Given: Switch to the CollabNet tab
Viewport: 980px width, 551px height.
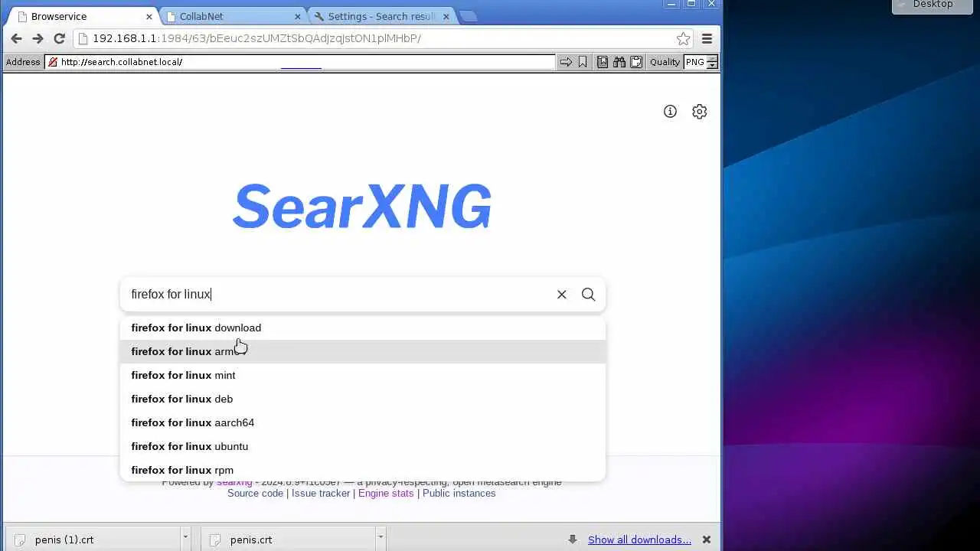Looking at the screenshot, I should (x=234, y=16).
